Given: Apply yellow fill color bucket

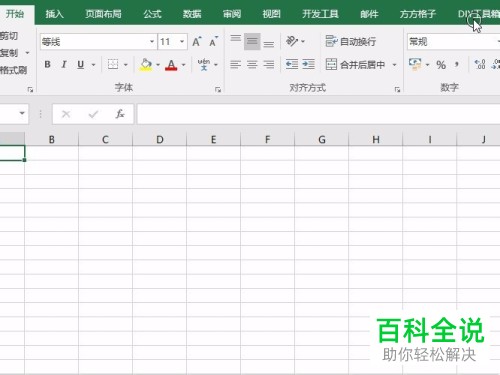Looking at the screenshot, I should pos(146,65).
